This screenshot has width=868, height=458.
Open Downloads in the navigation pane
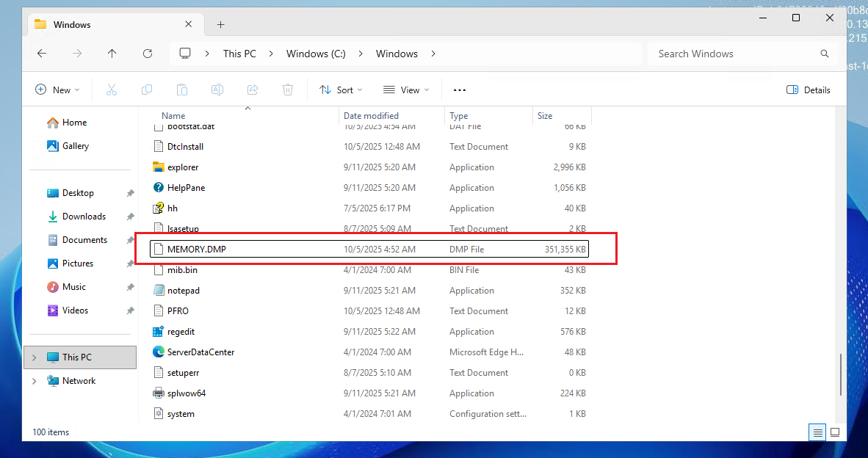(84, 217)
